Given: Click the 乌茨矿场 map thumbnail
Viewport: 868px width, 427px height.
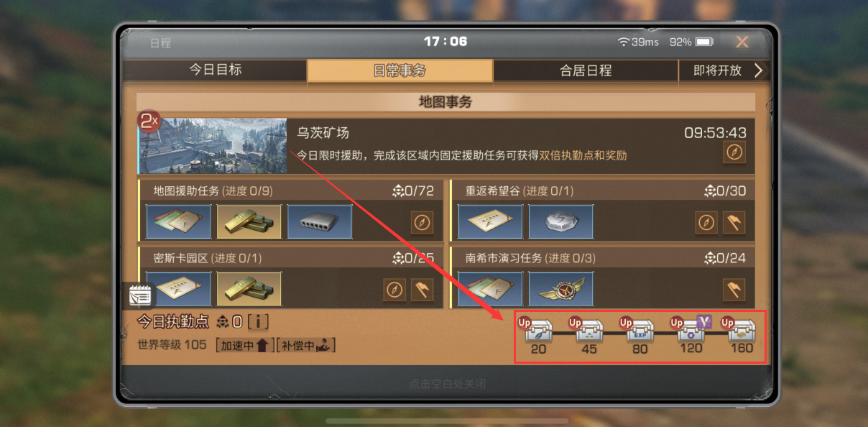Looking at the screenshot, I should point(213,146).
